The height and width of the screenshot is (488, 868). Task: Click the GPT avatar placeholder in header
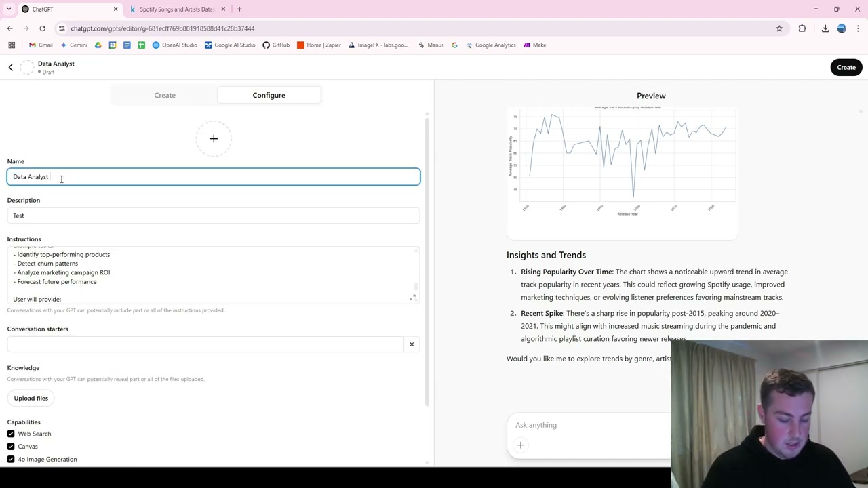point(26,67)
